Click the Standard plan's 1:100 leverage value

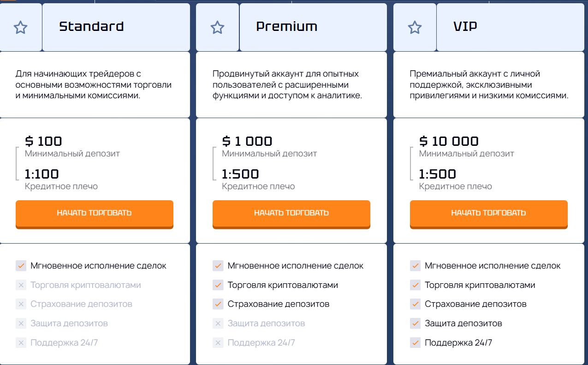(42, 174)
